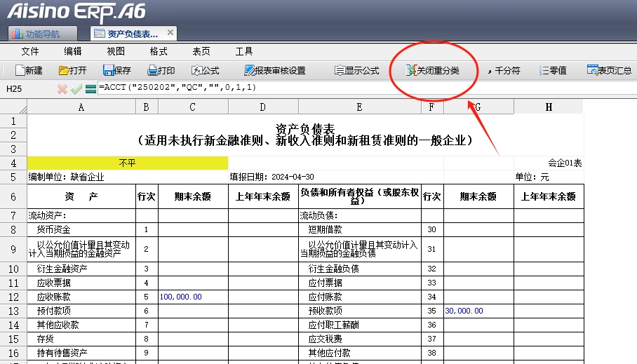The image size is (637, 364).
Task: Select column F header
Action: [432, 107]
